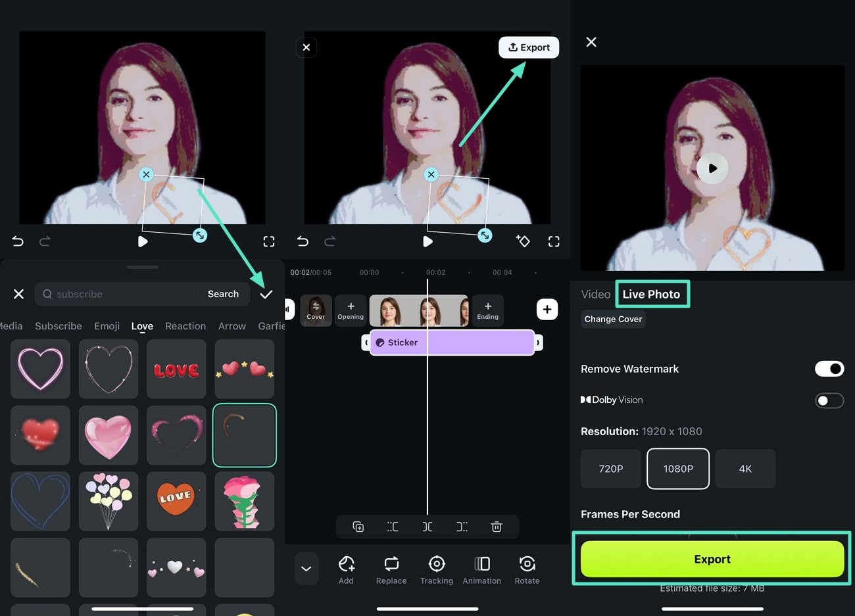Play the video in timeline editor
The width and height of the screenshot is (855, 616).
(x=427, y=241)
